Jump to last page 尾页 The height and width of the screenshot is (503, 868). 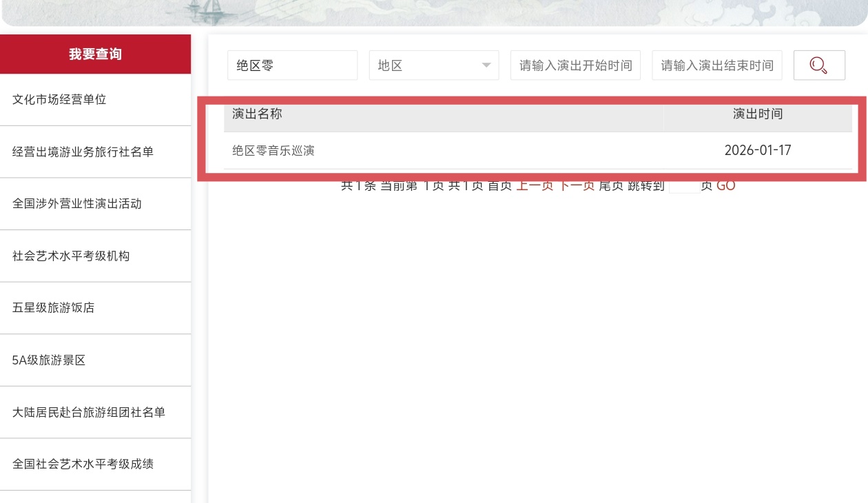coord(611,185)
